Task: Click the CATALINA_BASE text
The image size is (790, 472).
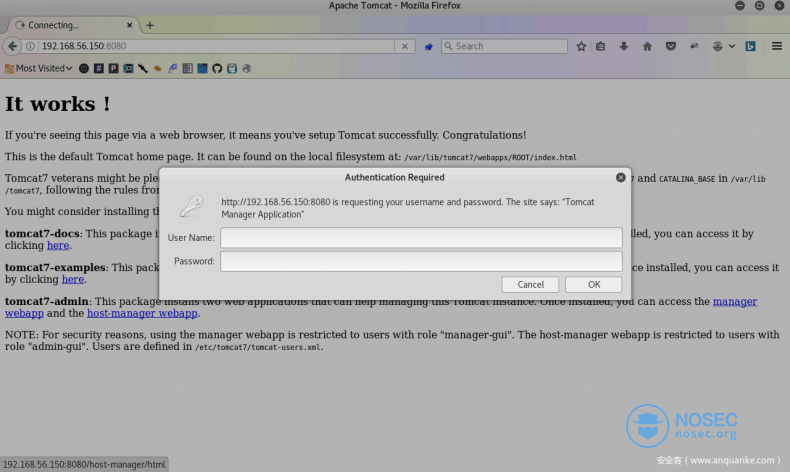Action: click(687, 179)
